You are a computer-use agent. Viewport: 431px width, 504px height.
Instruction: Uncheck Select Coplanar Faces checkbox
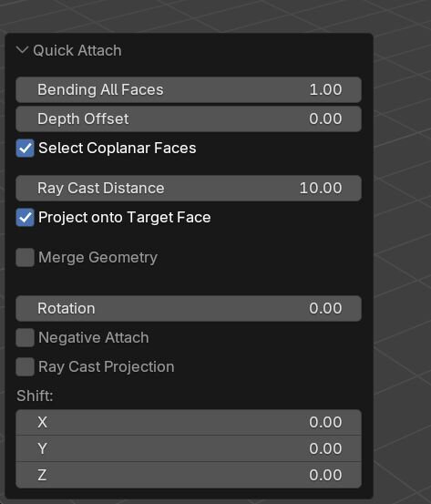click(x=26, y=149)
